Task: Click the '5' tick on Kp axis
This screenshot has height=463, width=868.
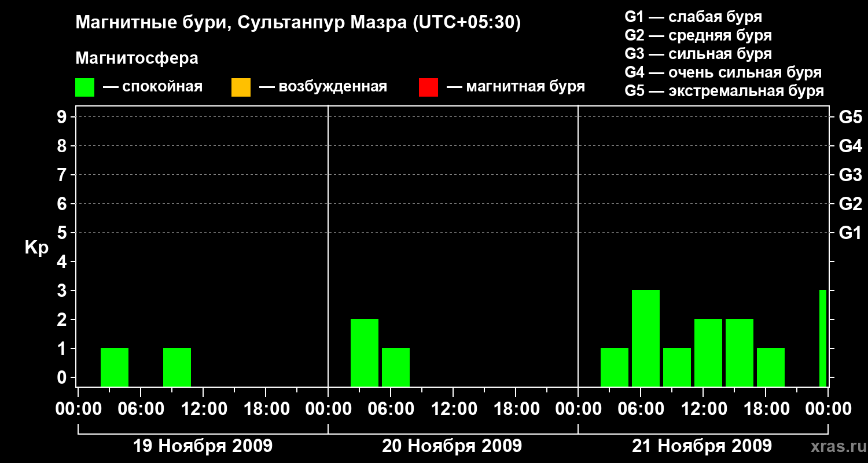Action: pyautogui.click(x=63, y=233)
